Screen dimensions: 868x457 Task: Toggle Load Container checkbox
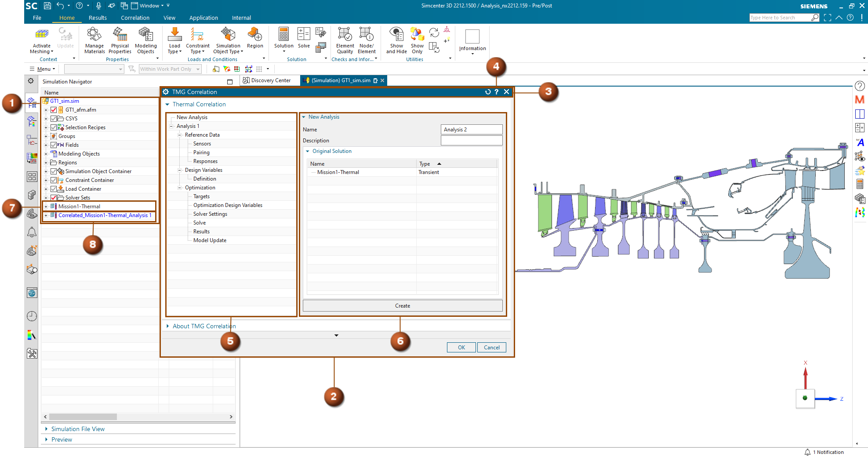[x=54, y=189]
